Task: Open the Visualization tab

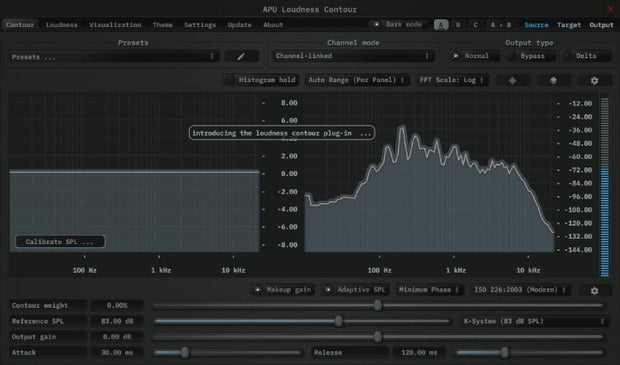Action: (115, 25)
